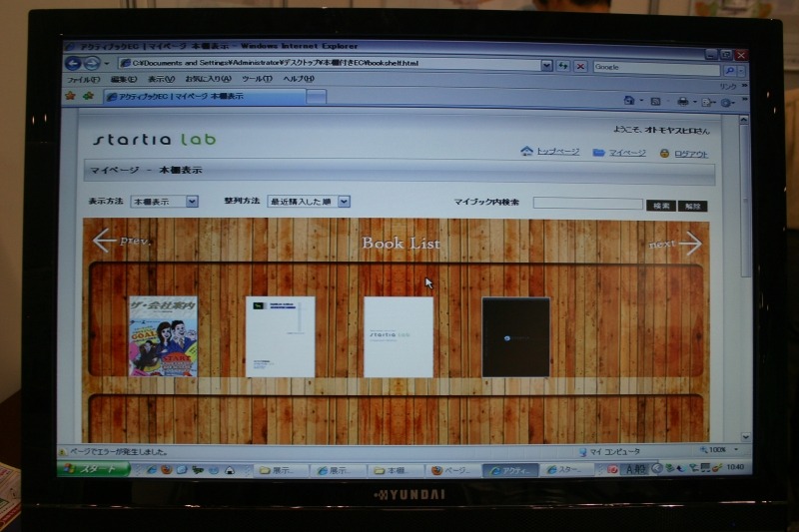
Task: Click the スタート button
Action: click(x=94, y=468)
